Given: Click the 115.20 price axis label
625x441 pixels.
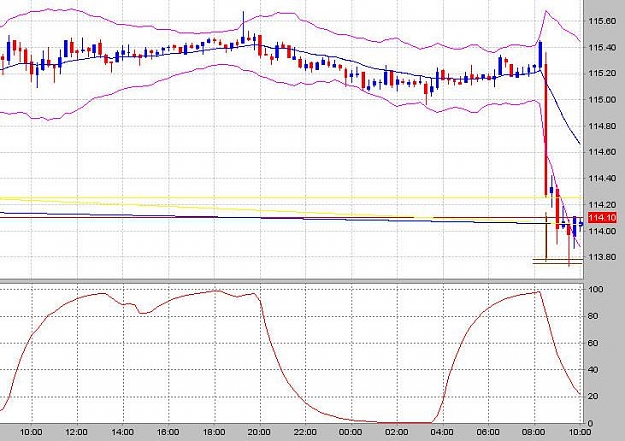Looking at the screenshot, I should [602, 73].
